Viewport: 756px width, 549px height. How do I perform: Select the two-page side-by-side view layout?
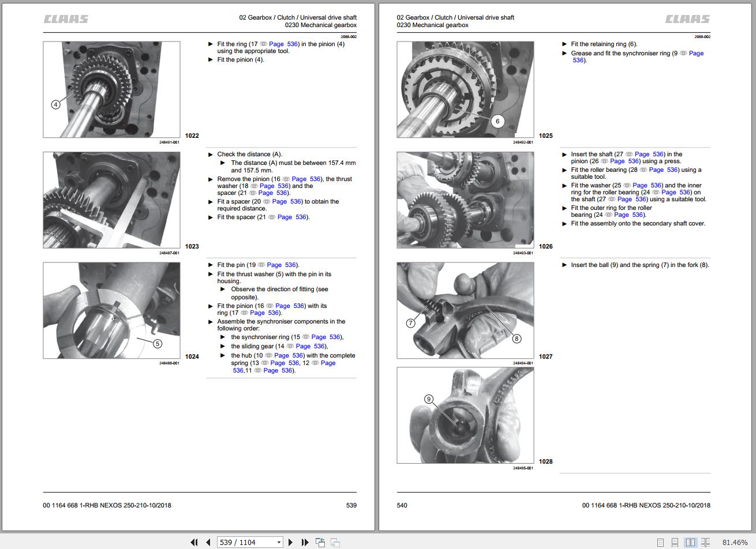pyautogui.click(x=690, y=543)
